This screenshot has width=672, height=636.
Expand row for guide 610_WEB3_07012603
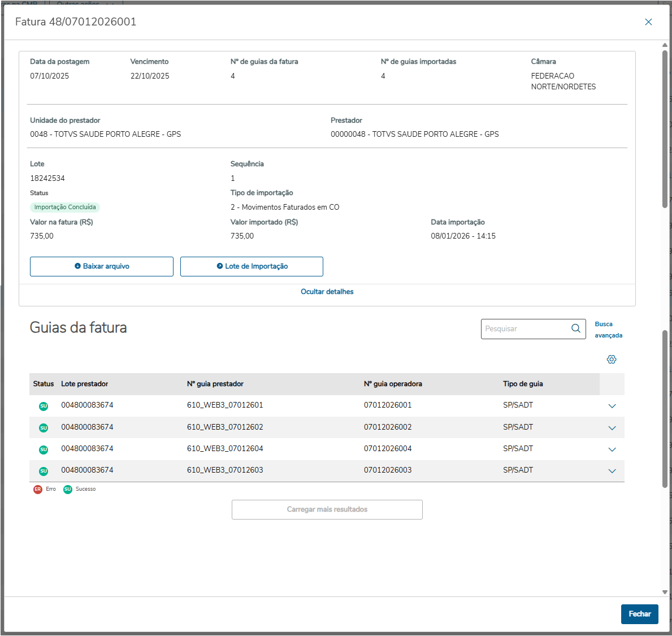(612, 471)
